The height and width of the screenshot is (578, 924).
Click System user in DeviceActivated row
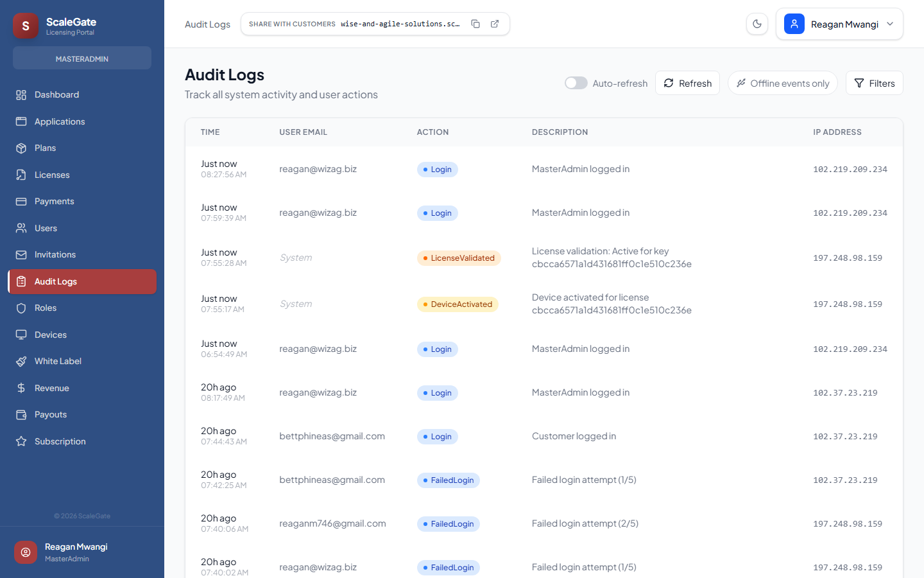click(296, 304)
